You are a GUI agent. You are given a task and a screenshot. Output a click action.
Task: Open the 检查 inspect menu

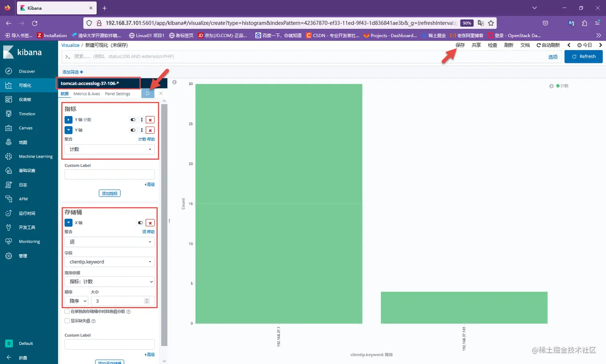[x=493, y=45]
